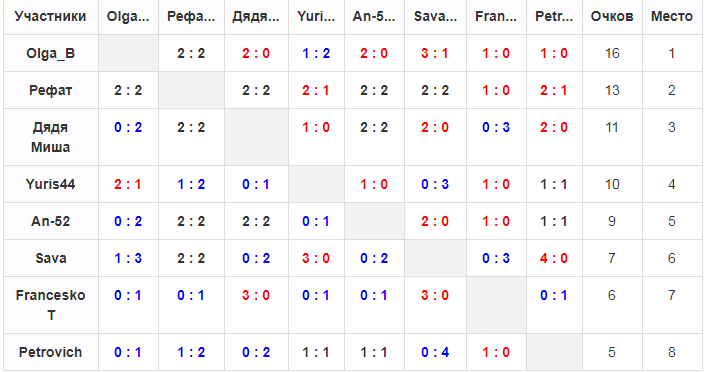
Task: Click Рефат's 13 points cell
Action: (x=612, y=91)
